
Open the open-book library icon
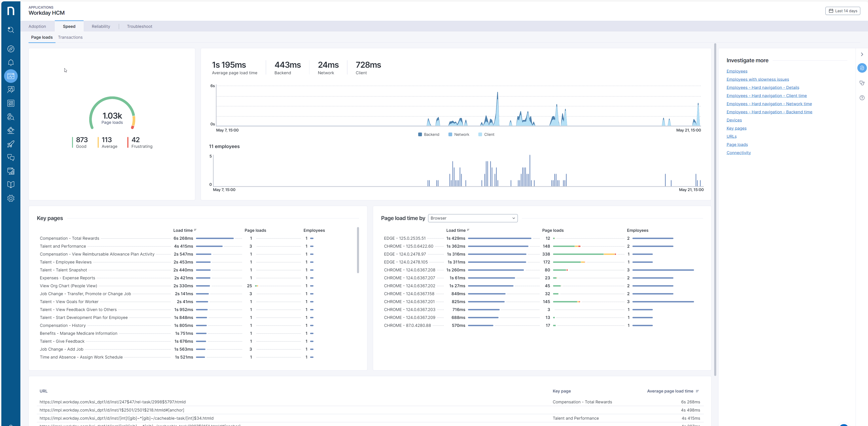(x=11, y=184)
